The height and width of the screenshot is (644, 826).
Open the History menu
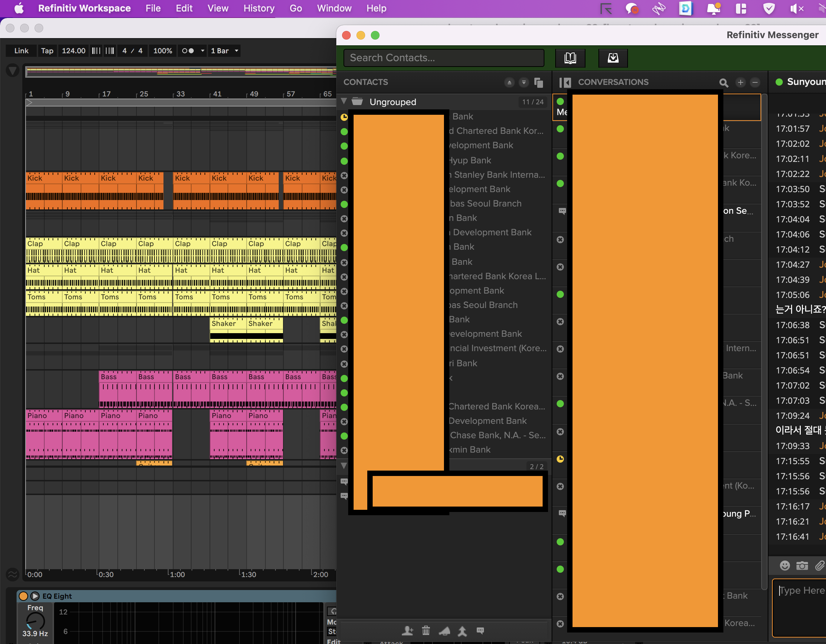click(x=259, y=8)
